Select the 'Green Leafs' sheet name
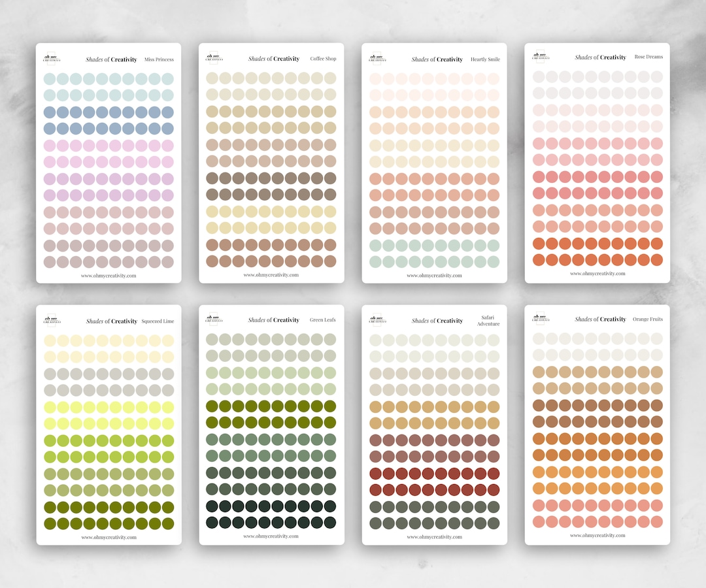Screen dimensions: 706x588 pyautogui.click(x=323, y=320)
